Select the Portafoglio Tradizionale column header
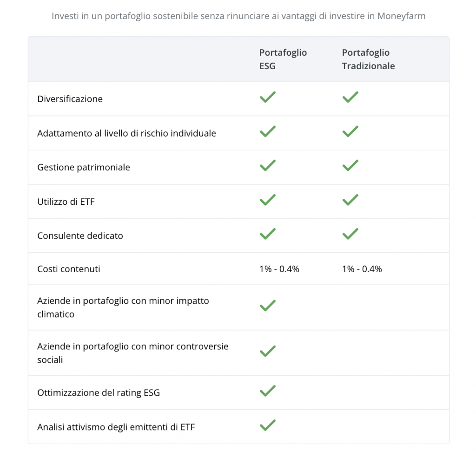 (368, 59)
